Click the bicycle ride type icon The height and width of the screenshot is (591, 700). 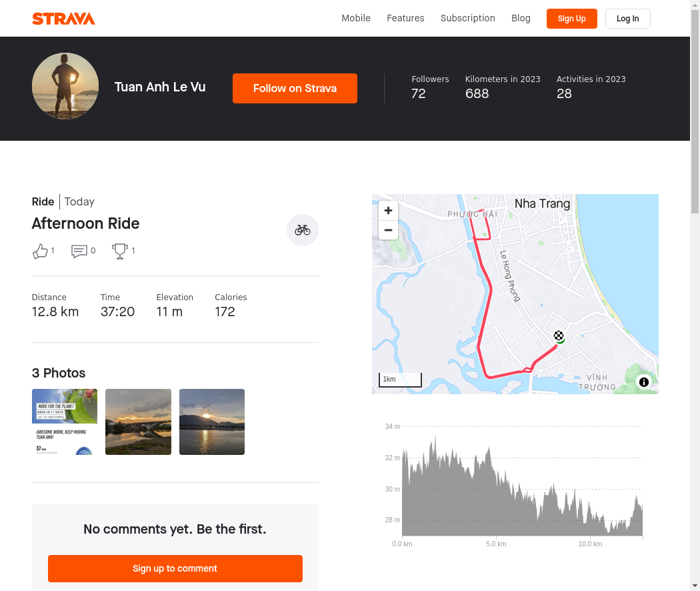[303, 230]
